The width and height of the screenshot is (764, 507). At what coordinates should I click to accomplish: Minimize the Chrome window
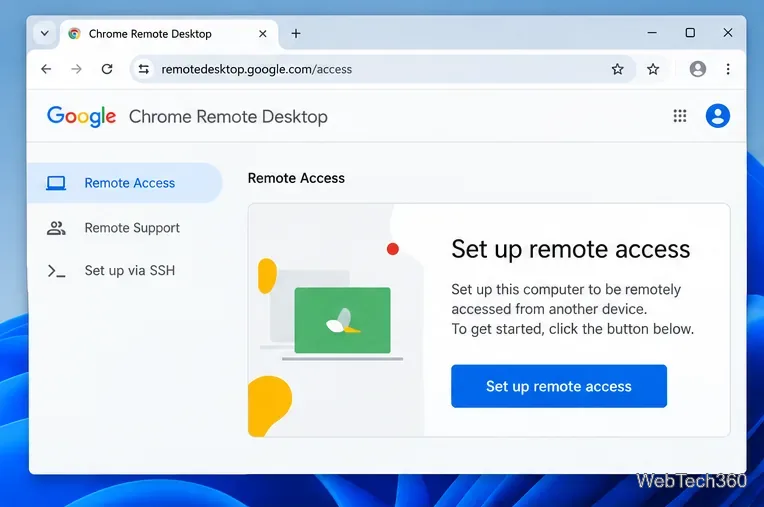click(x=652, y=33)
